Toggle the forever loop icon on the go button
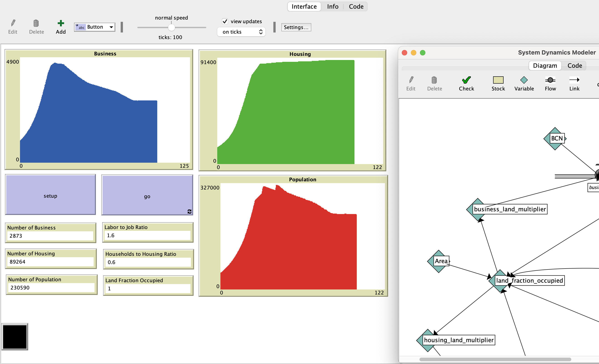This screenshot has width=599, height=364. coord(189,211)
